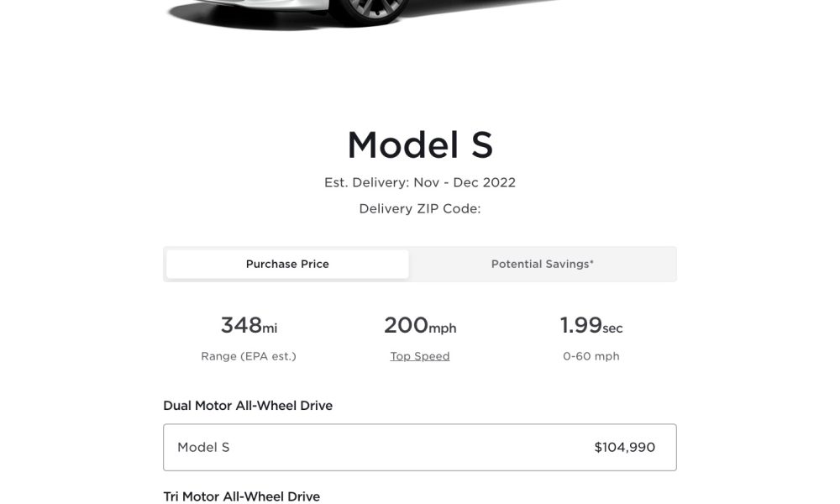Open the Top Speed link
Screen dimensions: 840x504
(x=420, y=356)
